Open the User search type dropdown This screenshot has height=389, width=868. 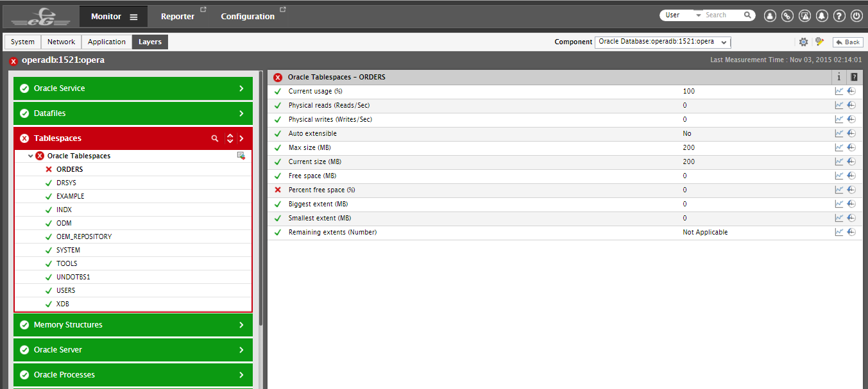click(x=682, y=15)
